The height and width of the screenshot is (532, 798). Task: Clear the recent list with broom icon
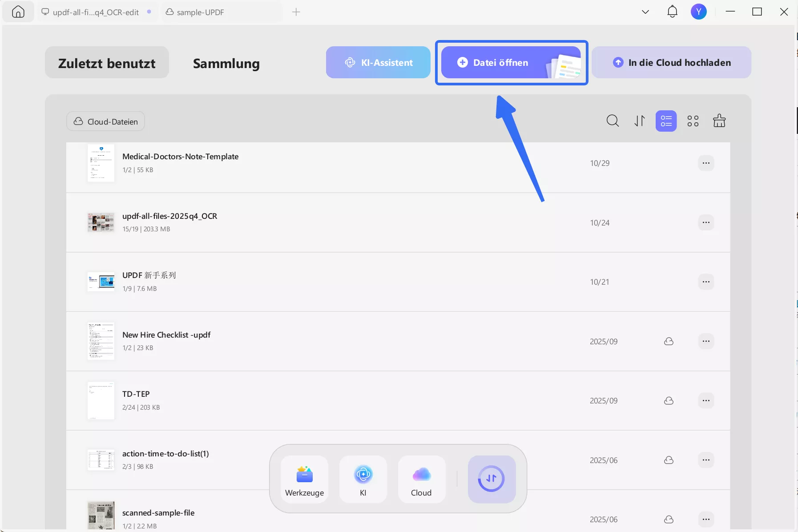(719, 121)
